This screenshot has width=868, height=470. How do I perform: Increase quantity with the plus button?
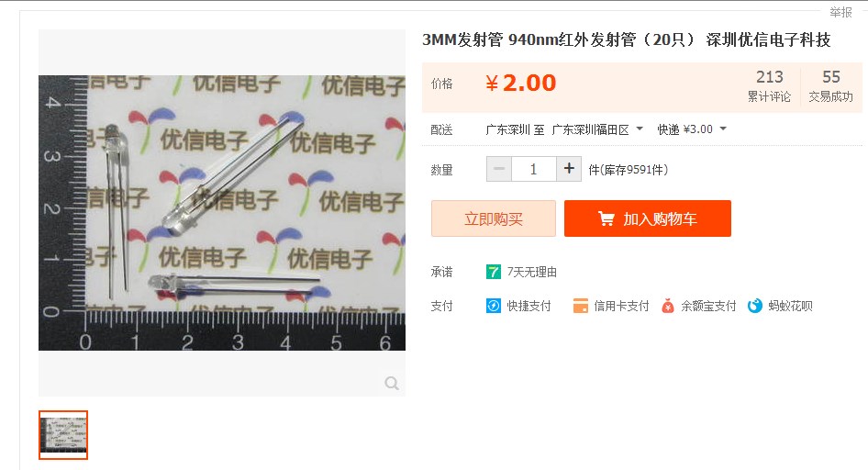tap(569, 169)
